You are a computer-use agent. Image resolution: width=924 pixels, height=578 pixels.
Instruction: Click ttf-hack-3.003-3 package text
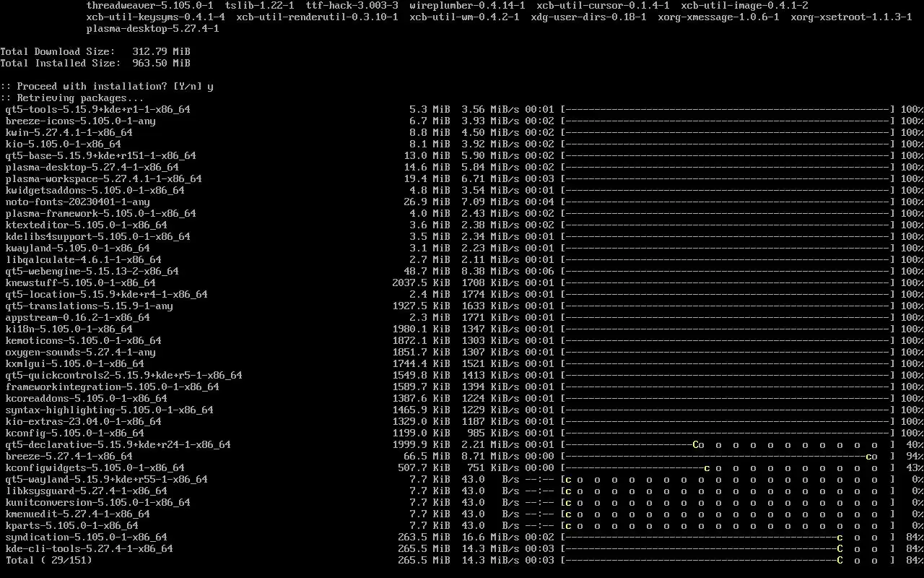point(352,5)
